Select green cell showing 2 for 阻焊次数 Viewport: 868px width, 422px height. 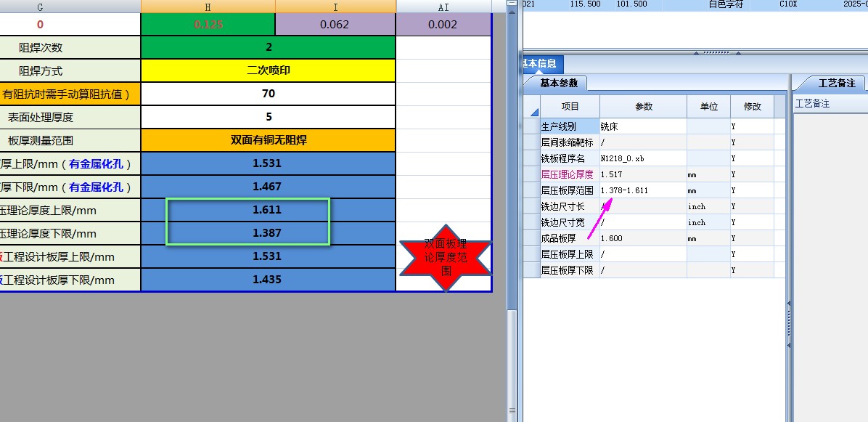269,48
